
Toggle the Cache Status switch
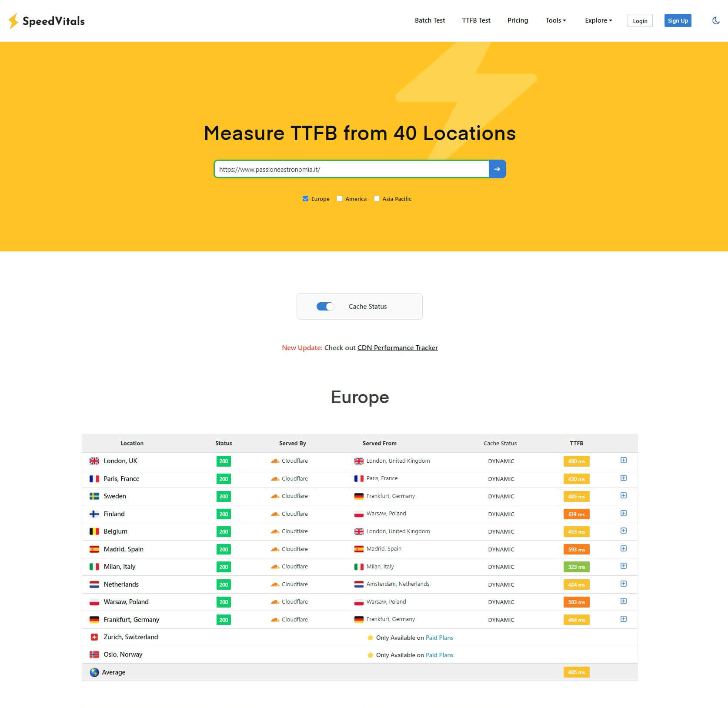coord(325,307)
